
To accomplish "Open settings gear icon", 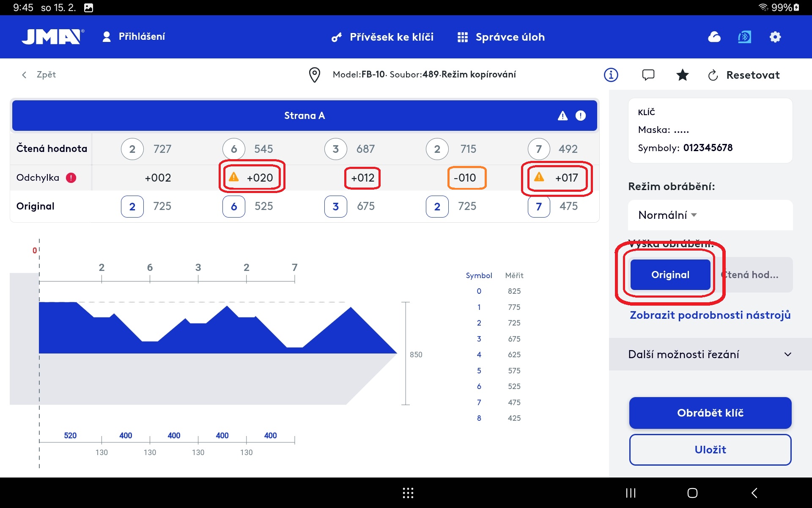I will 775,37.
